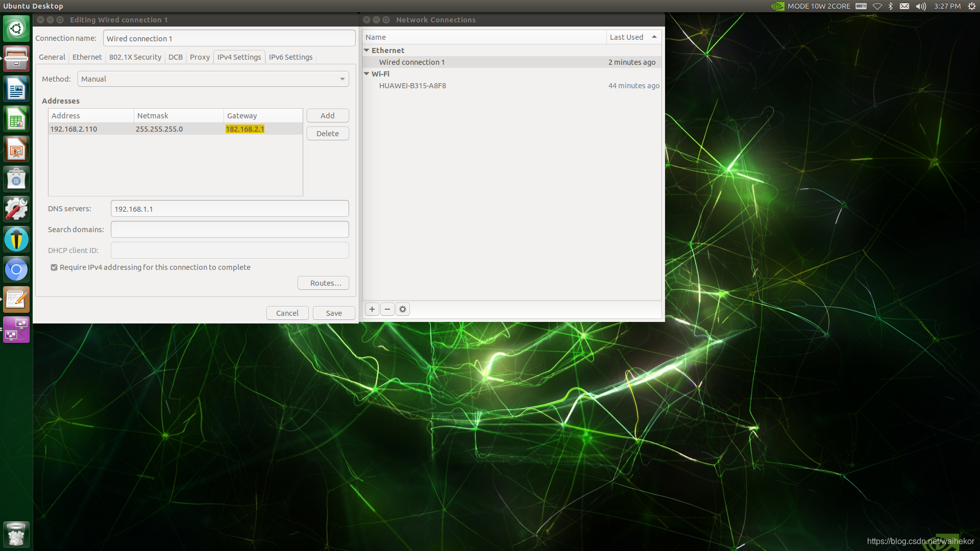Select HUAWEI-B315-A8F8 Wi-Fi connection
Screen dimensions: 980x551
point(512,86)
